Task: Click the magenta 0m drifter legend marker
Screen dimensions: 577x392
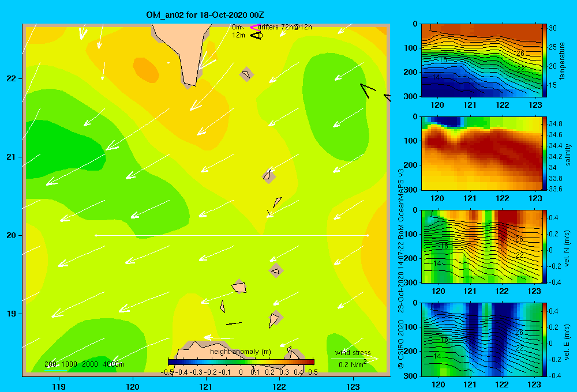Action: click(254, 27)
